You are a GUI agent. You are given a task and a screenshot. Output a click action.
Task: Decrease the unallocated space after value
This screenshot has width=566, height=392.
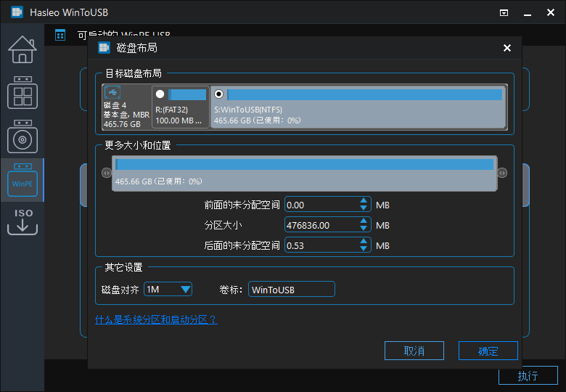point(364,248)
